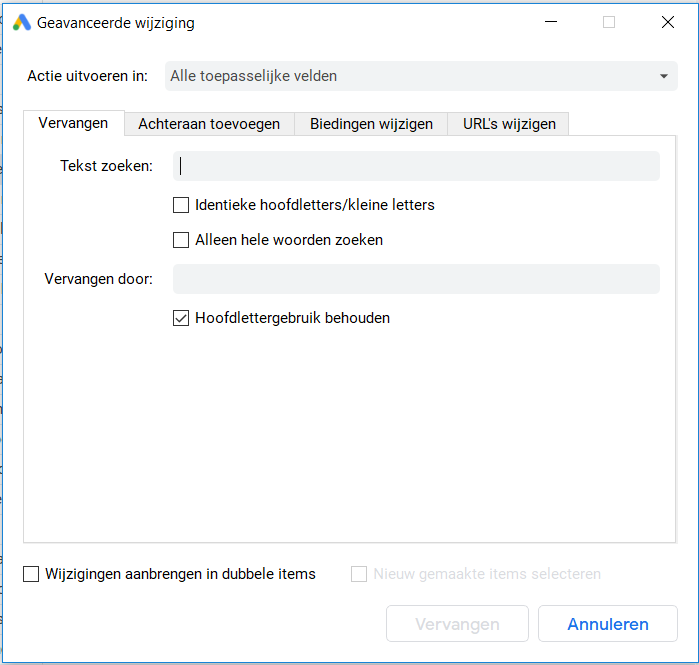
Task: Enable Identieke hoofdletters/kleine letters checkbox
Action: [181, 205]
